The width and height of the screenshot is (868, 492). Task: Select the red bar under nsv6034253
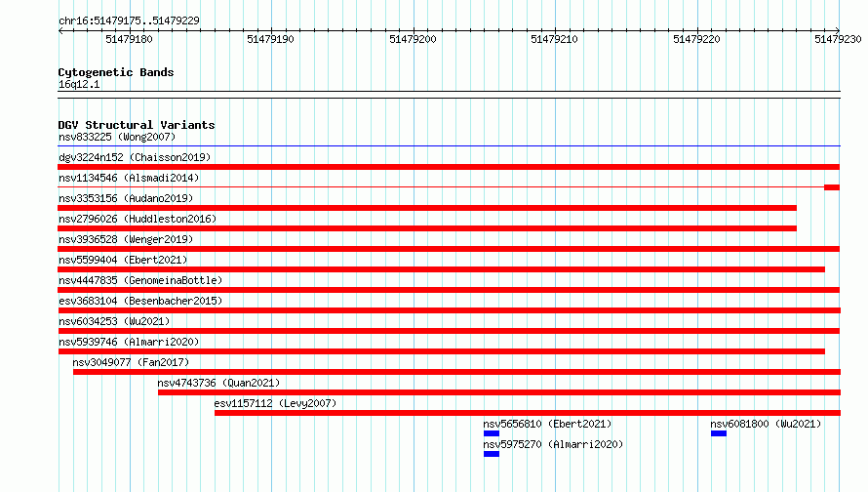pos(449,331)
